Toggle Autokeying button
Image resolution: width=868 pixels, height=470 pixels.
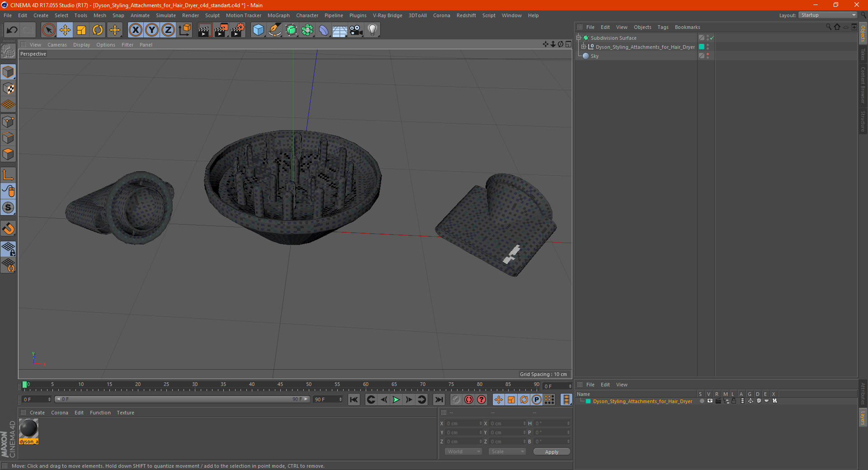point(469,399)
